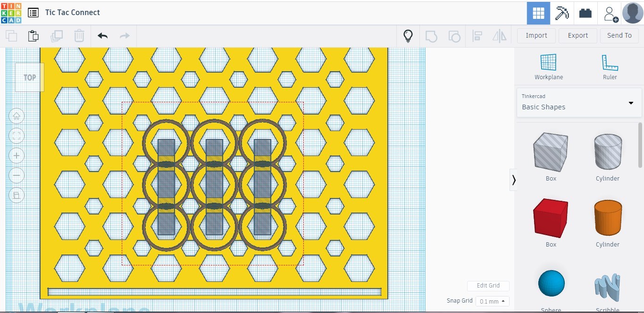
Task: Click the Tinkercad logo
Action: [x=11, y=13]
